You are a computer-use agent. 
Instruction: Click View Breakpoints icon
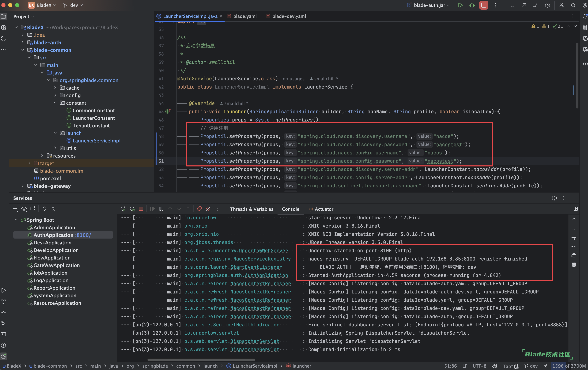[x=199, y=209]
